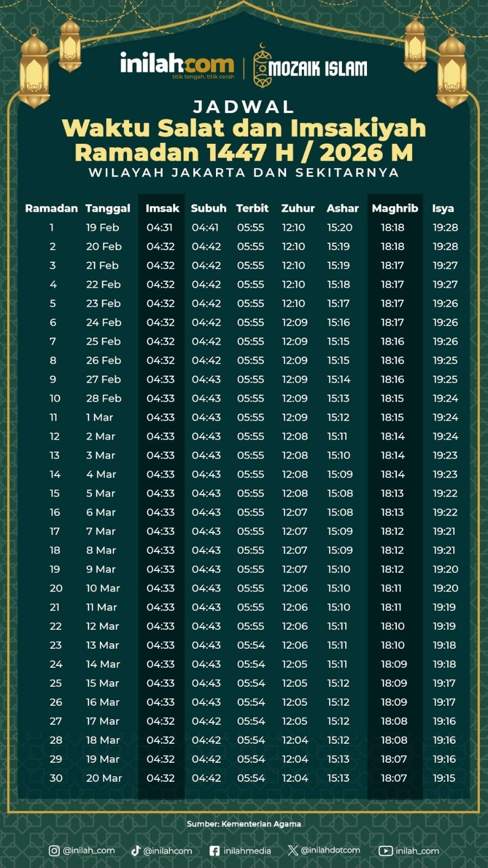488x868 pixels.
Task: Click the Wilayah Jakarta dan Sekitarnya subtitle
Action: click(244, 173)
